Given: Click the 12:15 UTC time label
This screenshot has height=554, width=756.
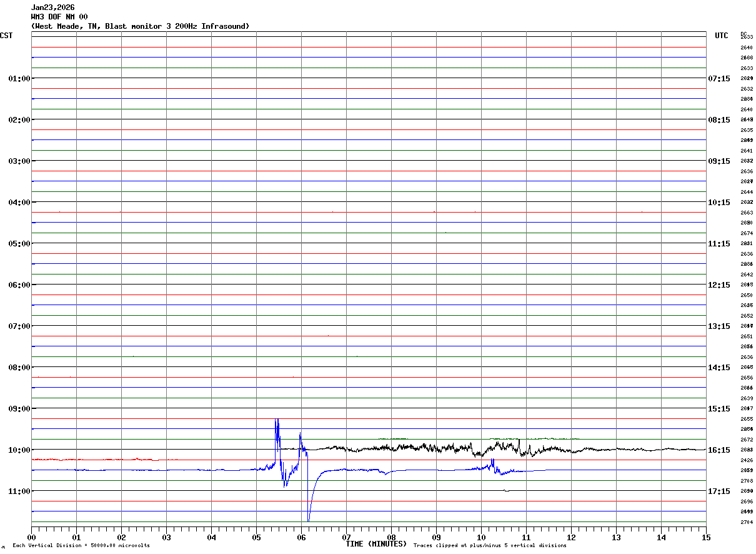Looking at the screenshot, I should (719, 285).
